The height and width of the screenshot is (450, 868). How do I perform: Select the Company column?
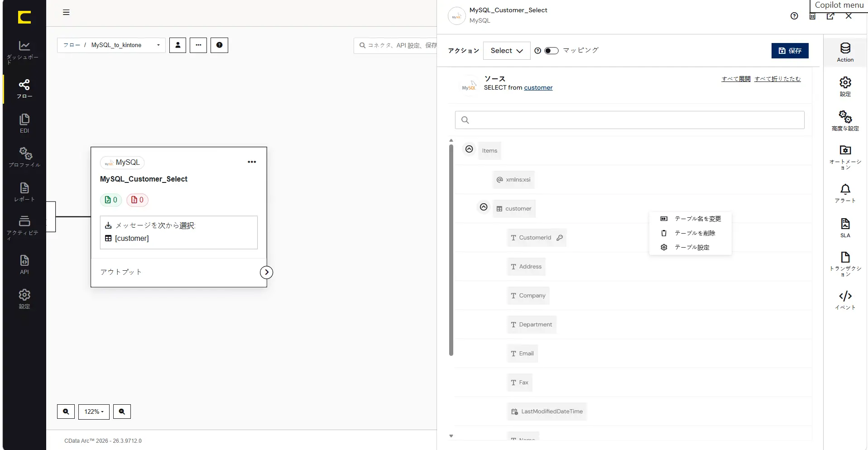click(528, 296)
